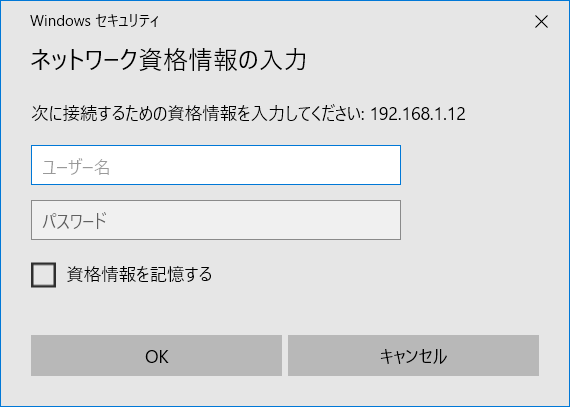
Task: Select the username box with blue border
Action: (x=216, y=165)
